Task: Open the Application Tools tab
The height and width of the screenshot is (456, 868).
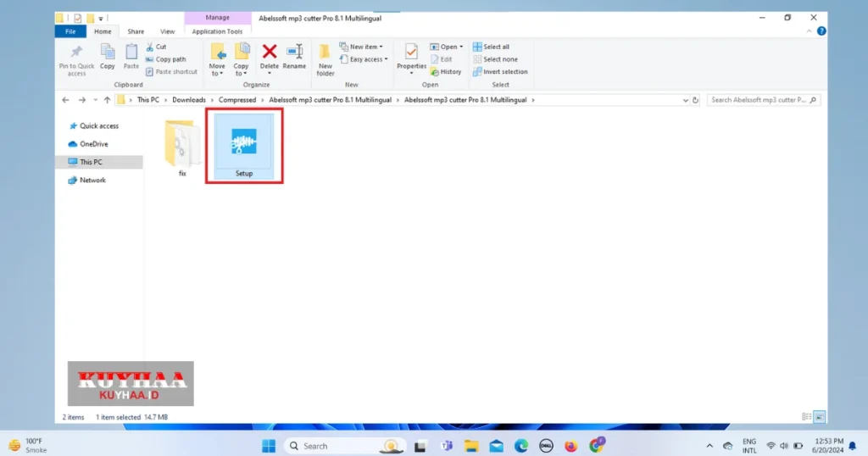Action: coord(217,31)
